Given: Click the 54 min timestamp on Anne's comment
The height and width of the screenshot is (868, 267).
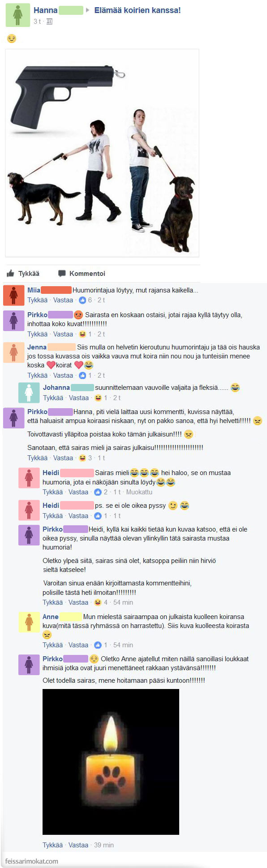Looking at the screenshot, I should [123, 645].
